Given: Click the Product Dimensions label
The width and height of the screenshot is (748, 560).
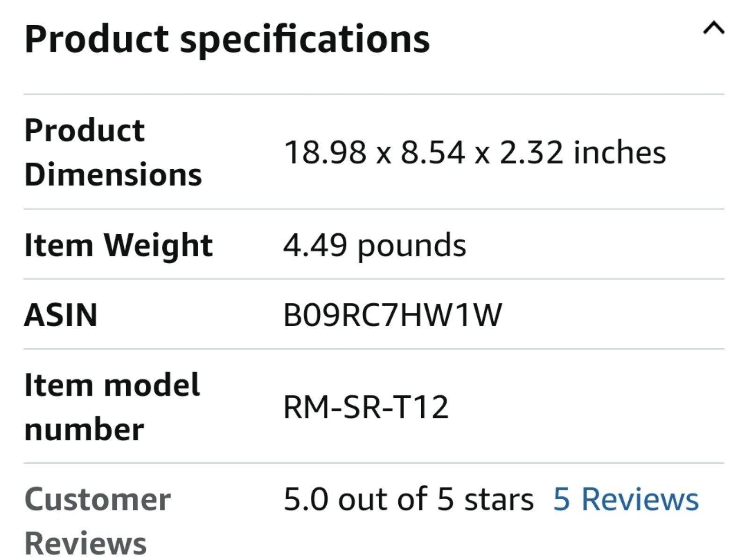Looking at the screenshot, I should point(113,152).
